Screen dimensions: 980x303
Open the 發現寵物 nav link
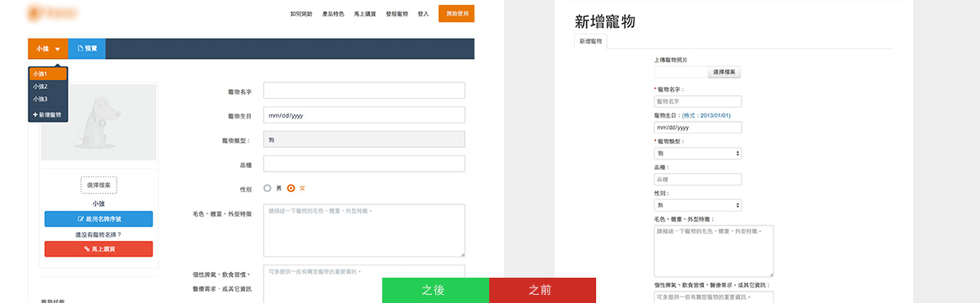pyautogui.click(x=397, y=14)
